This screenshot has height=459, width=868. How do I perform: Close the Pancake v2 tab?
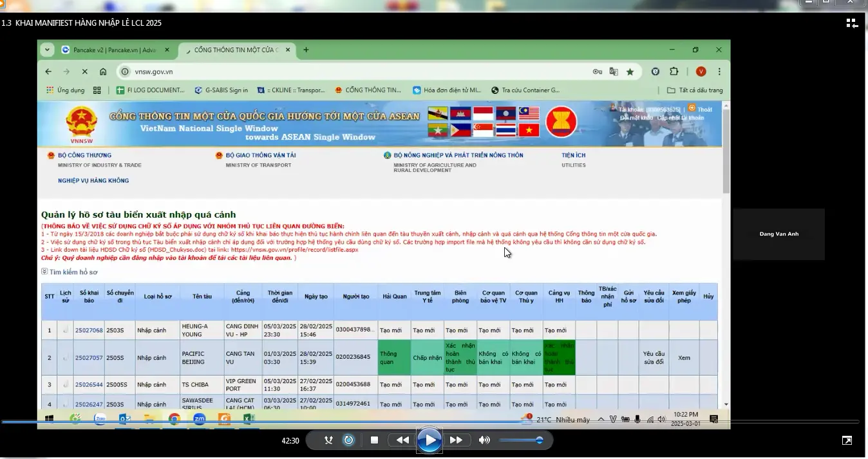point(167,50)
